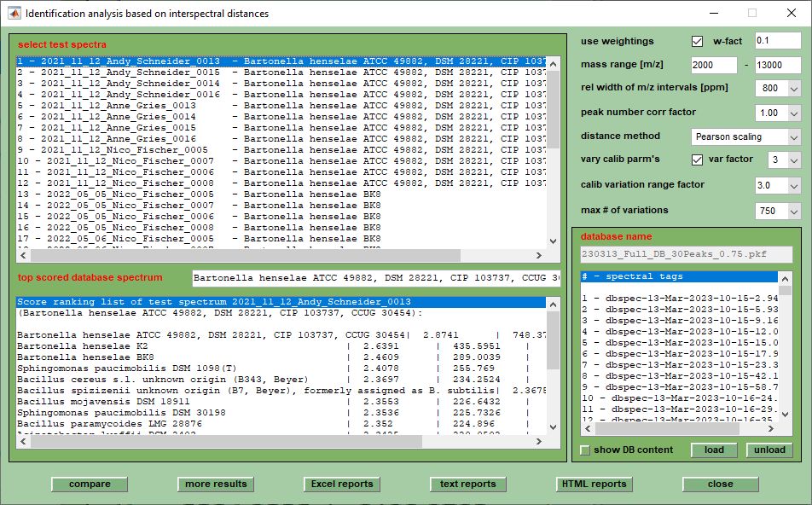Select Bacillus cereus s.l. in score ranking list

tap(171, 379)
